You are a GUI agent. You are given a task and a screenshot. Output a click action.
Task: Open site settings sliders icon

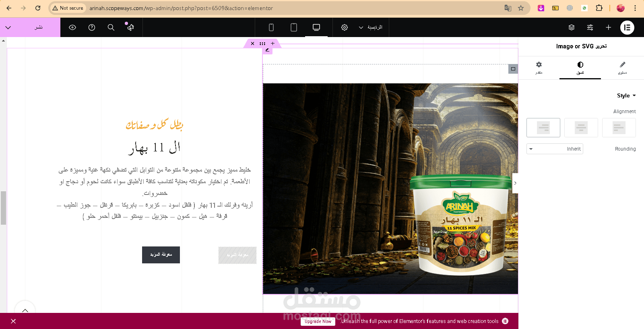pos(590,27)
